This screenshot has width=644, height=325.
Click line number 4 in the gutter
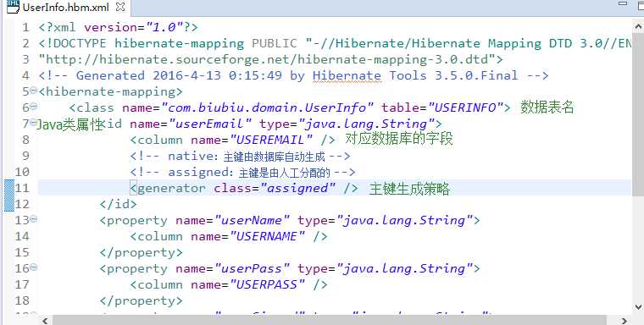tap(26, 76)
